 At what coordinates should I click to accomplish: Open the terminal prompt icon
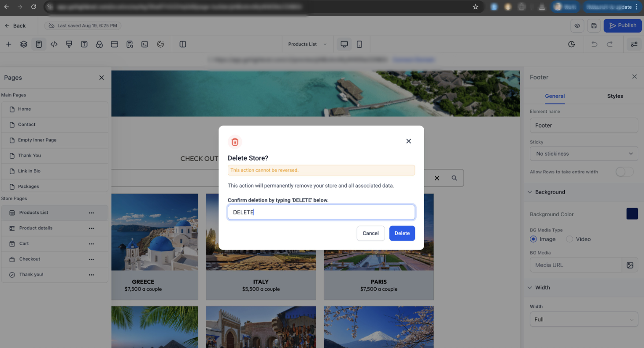[144, 44]
